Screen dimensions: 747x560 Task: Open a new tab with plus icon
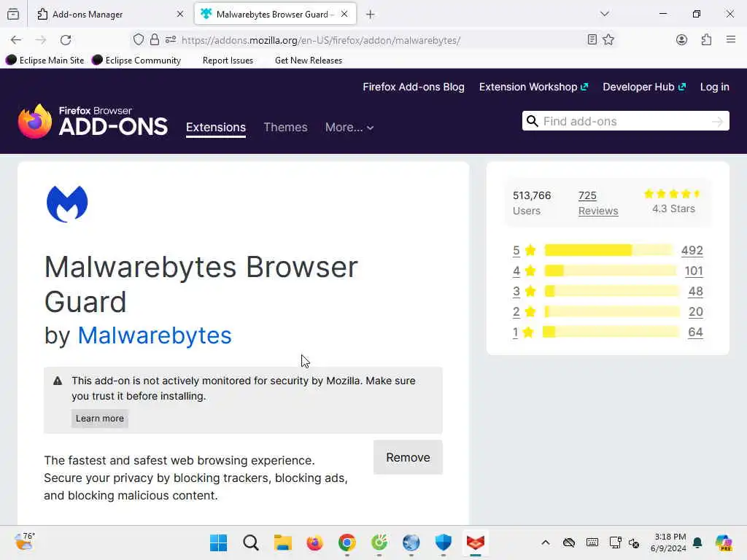click(x=370, y=15)
